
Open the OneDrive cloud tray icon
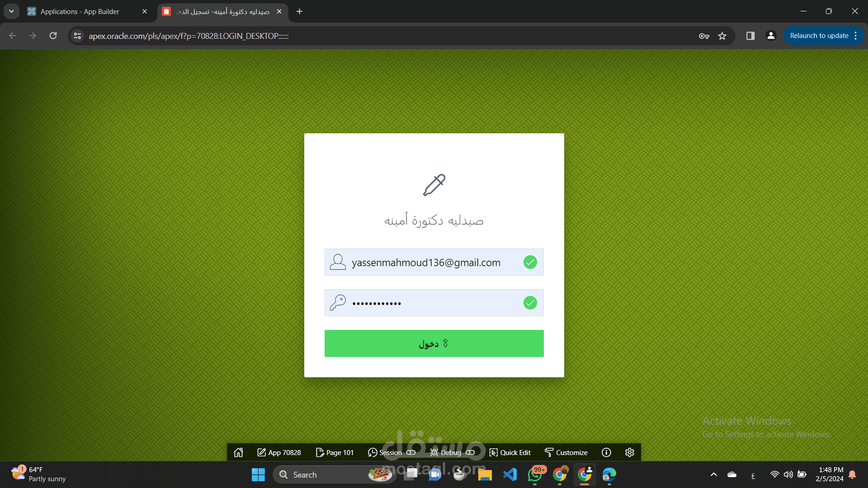(x=731, y=474)
